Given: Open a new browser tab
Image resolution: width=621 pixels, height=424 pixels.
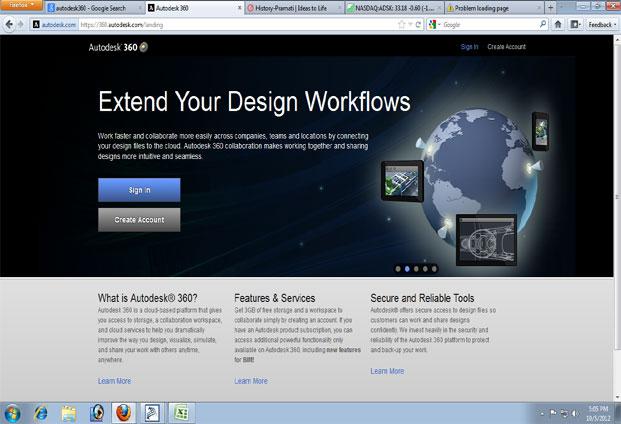Looking at the screenshot, I should point(550,8).
